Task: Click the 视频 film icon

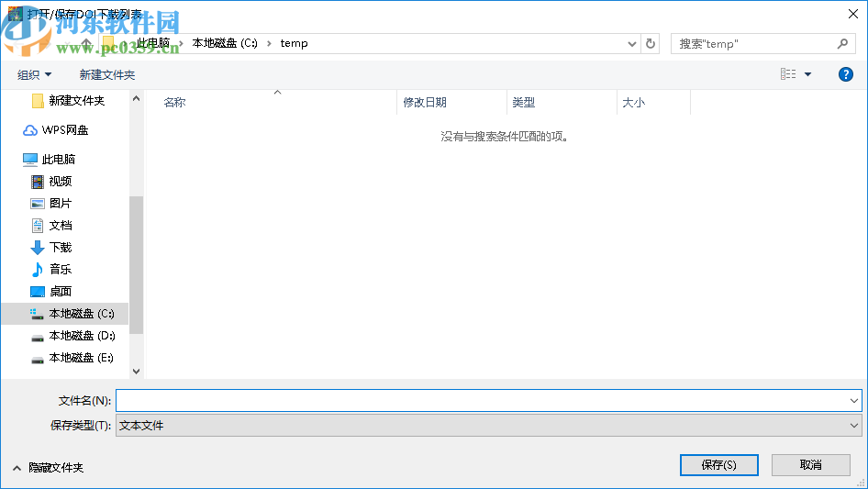Action: click(37, 182)
